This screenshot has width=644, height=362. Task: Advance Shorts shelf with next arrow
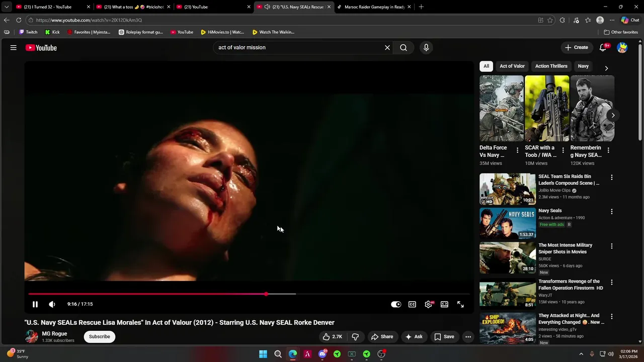coord(613,115)
